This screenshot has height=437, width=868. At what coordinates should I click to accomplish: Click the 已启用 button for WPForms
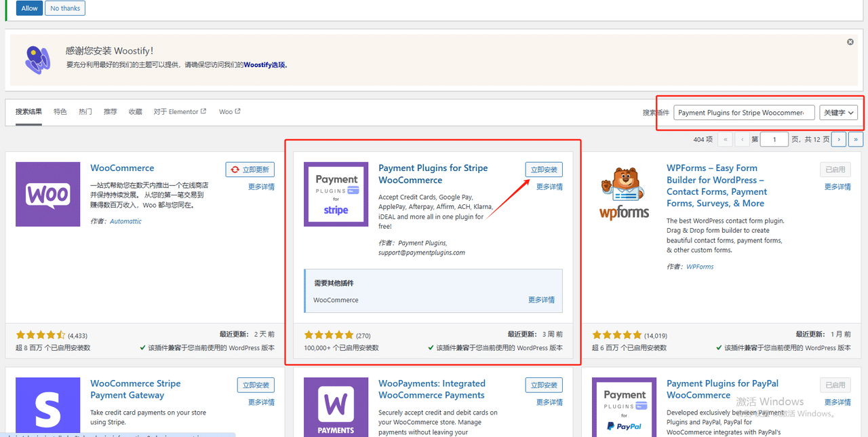[x=835, y=170]
